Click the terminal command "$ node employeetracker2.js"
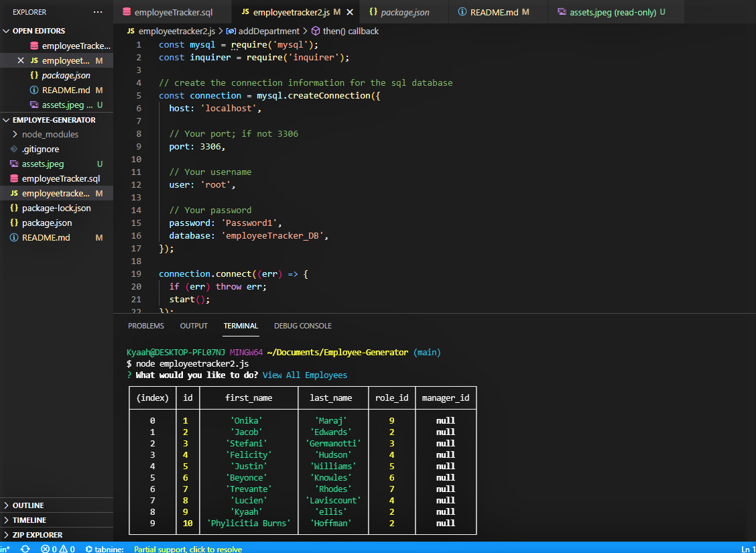Screen dimensions: 756x553 [x=188, y=363]
